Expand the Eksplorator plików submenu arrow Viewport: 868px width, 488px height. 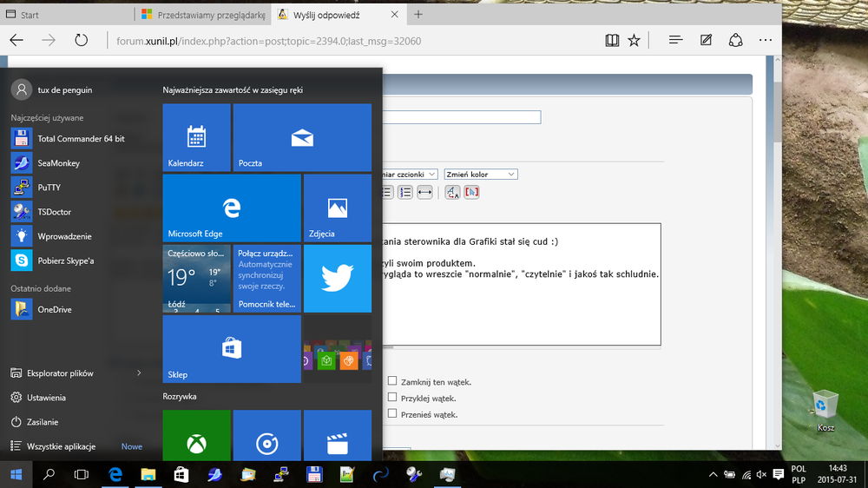(139, 373)
